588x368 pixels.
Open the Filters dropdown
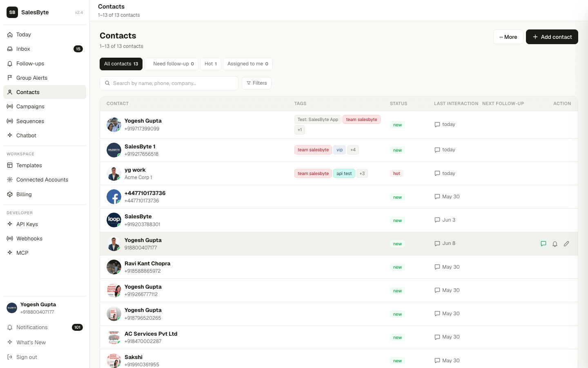click(x=256, y=83)
